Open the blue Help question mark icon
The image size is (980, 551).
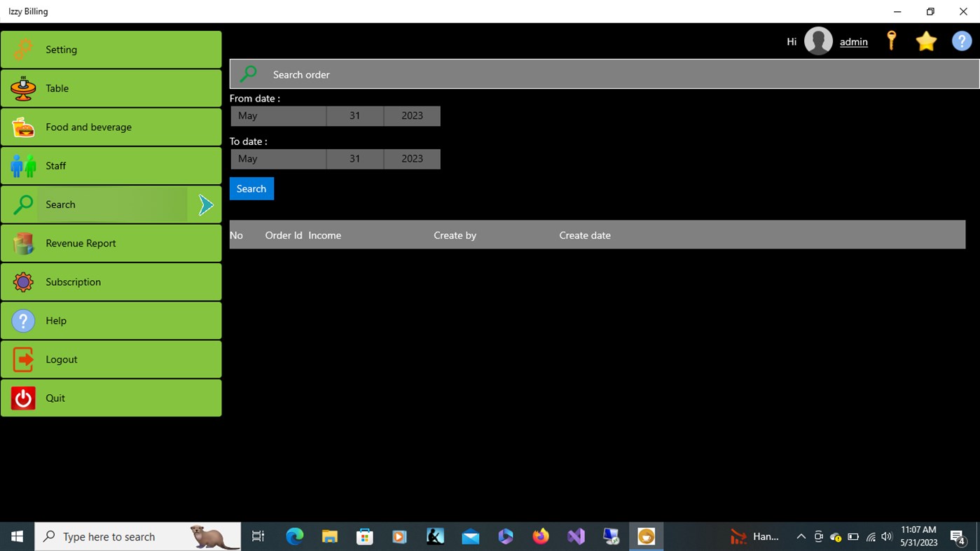(x=961, y=41)
